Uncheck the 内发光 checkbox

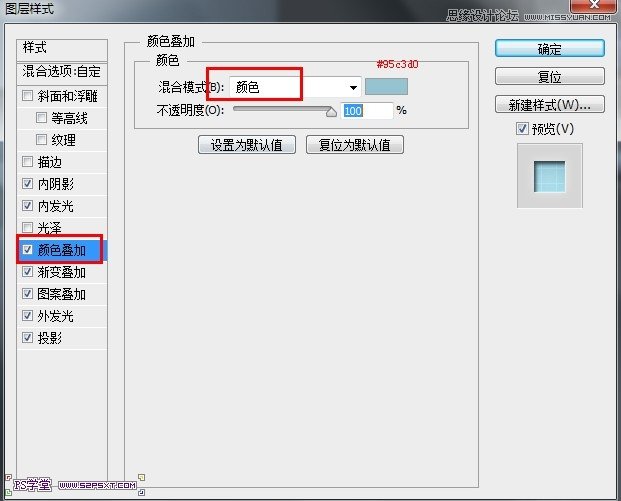tap(27, 206)
